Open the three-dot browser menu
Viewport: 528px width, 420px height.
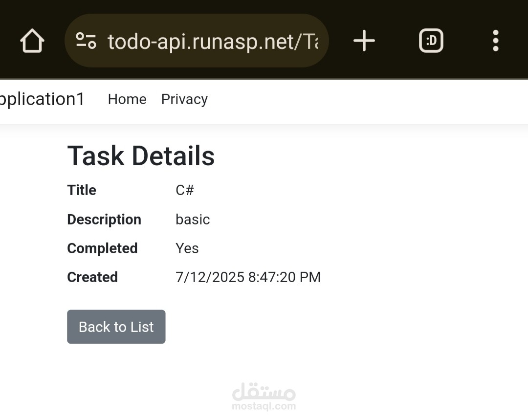pyautogui.click(x=495, y=41)
